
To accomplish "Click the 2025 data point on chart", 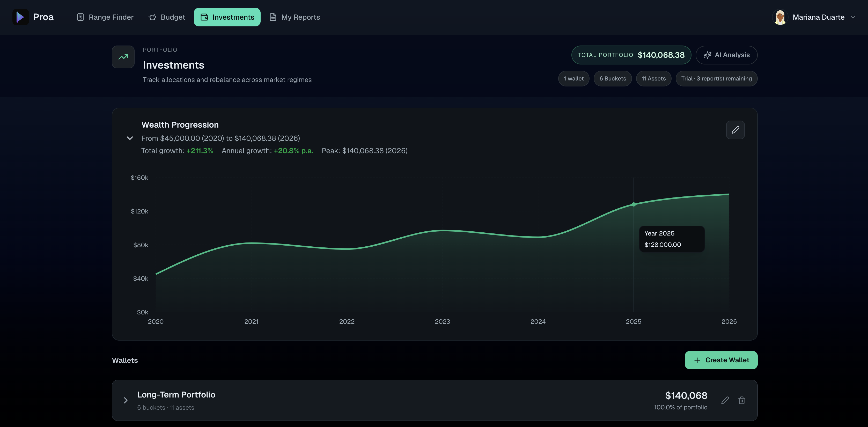I will (634, 204).
